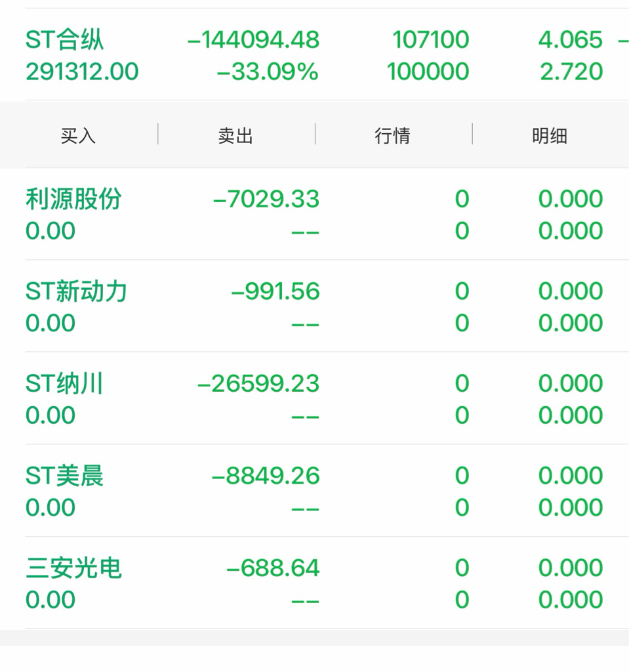Tap the -33.09% loss percentage
Screen dimensions: 629x672
[267, 72]
